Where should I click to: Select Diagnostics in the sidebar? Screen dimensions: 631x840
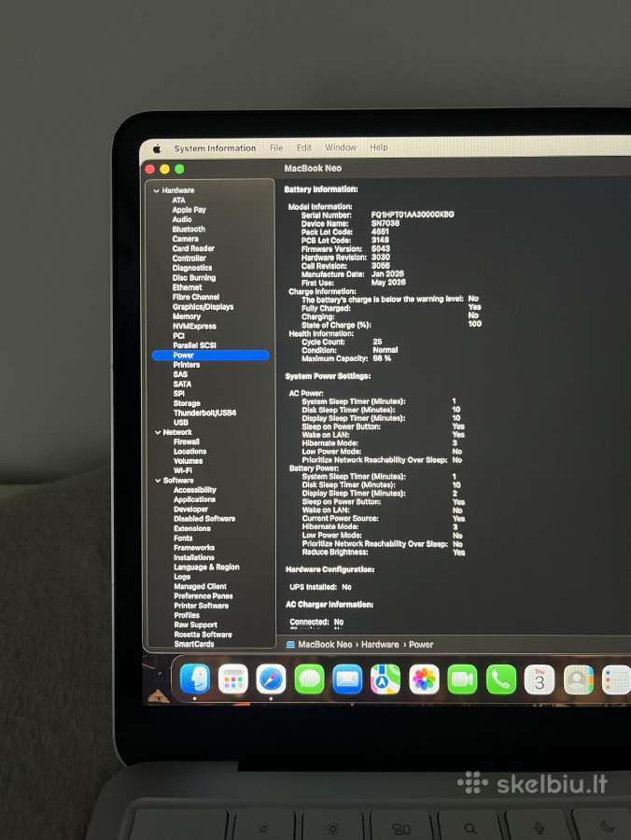click(191, 268)
